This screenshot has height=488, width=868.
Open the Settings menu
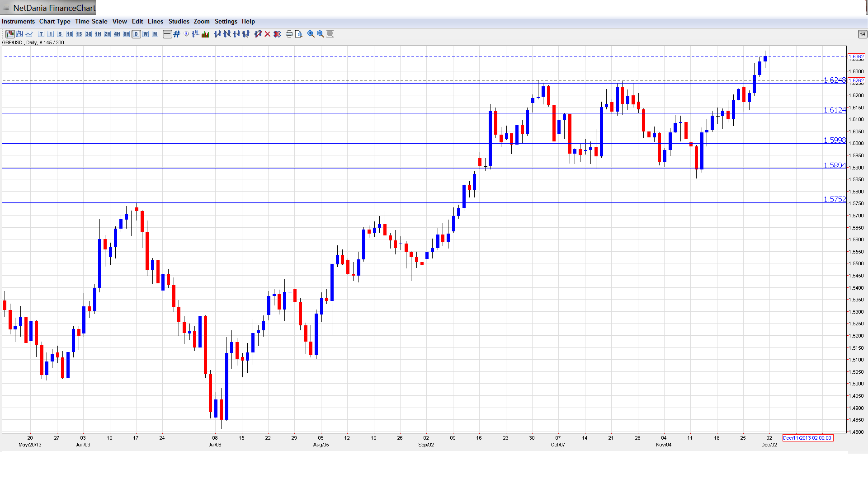(x=226, y=21)
